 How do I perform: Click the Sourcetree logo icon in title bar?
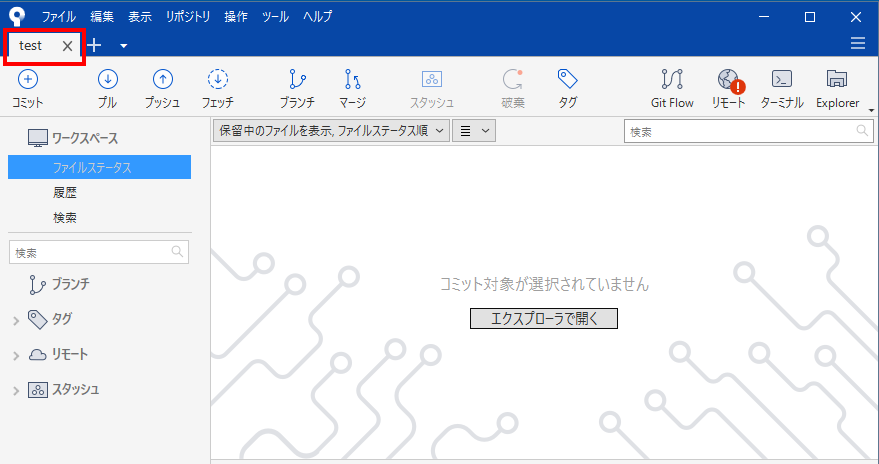click(x=17, y=17)
